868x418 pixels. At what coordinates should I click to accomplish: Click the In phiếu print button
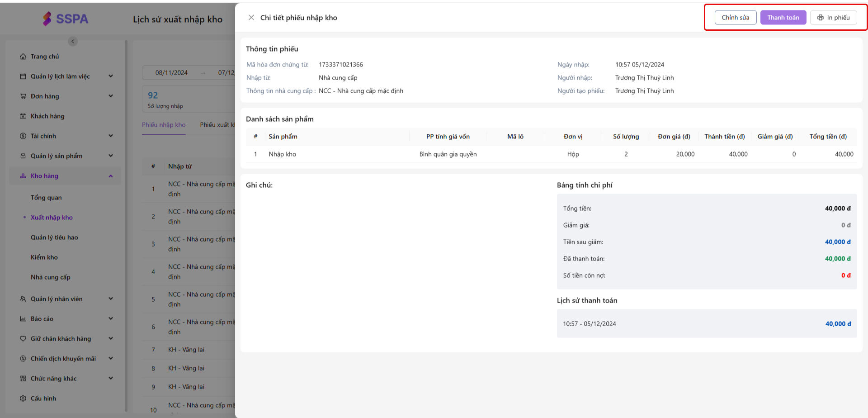tap(833, 18)
